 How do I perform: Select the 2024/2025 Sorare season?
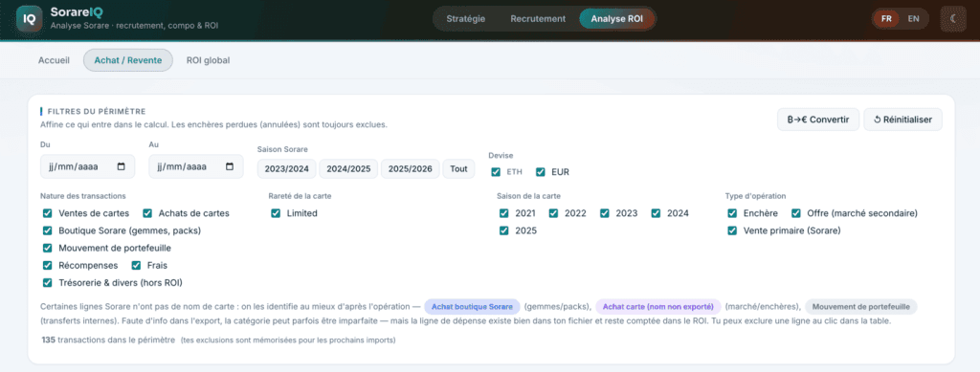point(348,168)
